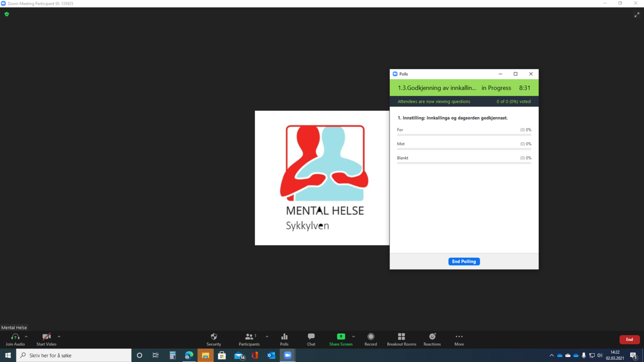Select the 'Blankt' poll option row

click(464, 160)
